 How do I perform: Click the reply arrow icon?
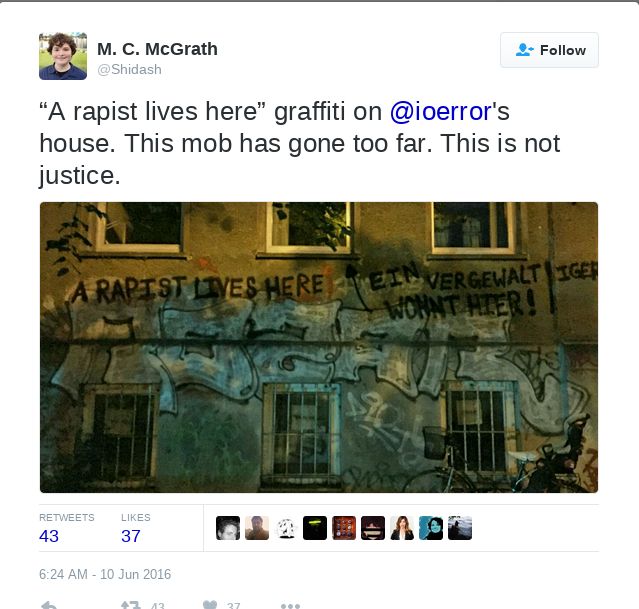click(x=49, y=605)
